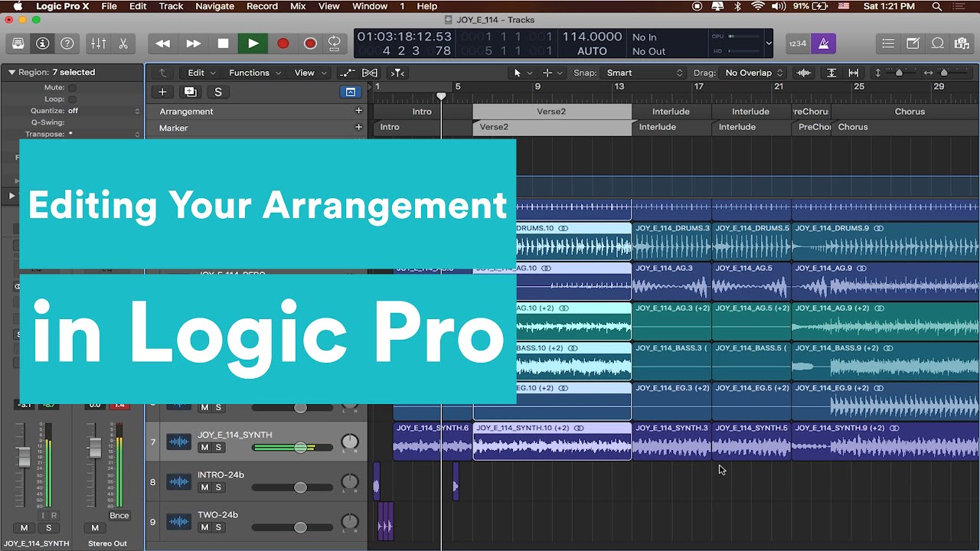Viewport: 980px width, 551px height.
Task: Open the LCD display mode dropdown arrow
Action: [x=769, y=44]
